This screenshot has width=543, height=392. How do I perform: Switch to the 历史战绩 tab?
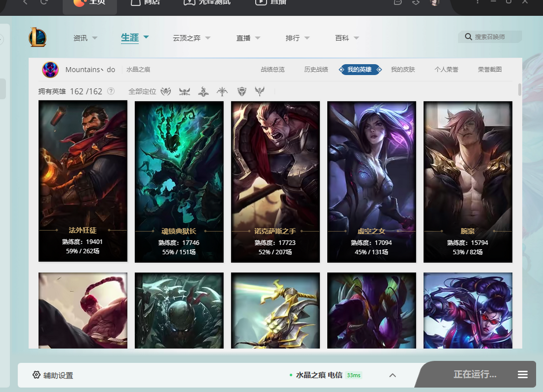pyautogui.click(x=316, y=69)
